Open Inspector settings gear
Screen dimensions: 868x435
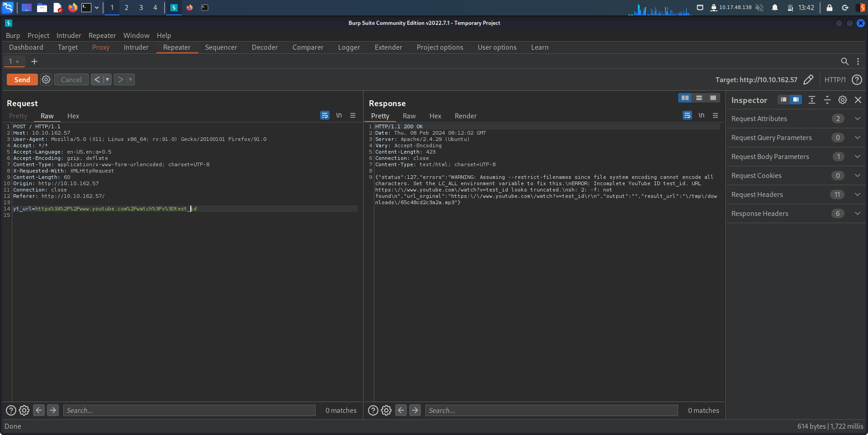[843, 100]
